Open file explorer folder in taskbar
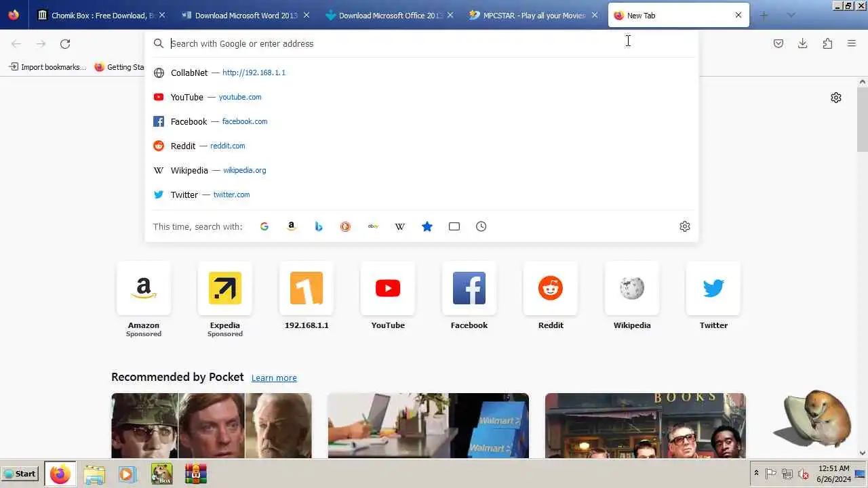Image resolution: width=868 pixels, height=488 pixels. [94, 474]
